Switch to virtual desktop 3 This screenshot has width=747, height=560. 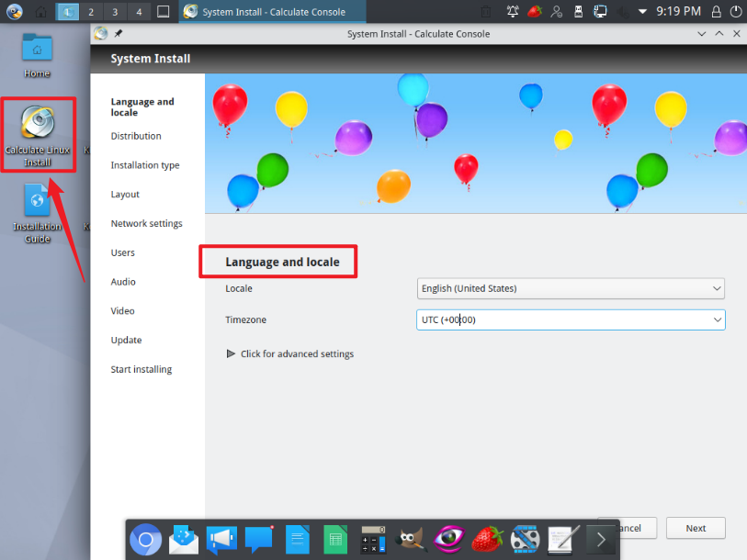point(115,11)
